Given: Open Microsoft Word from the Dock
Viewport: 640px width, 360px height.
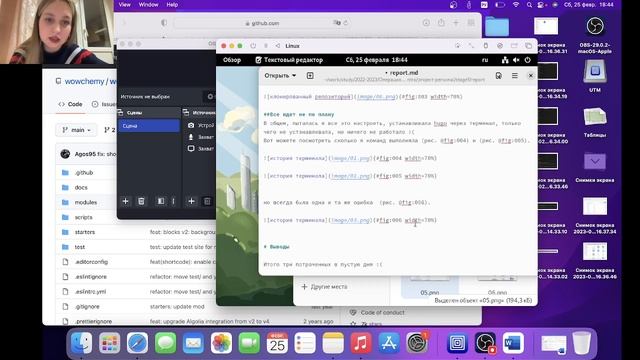Looking at the screenshot, I should pyautogui.click(x=513, y=342).
